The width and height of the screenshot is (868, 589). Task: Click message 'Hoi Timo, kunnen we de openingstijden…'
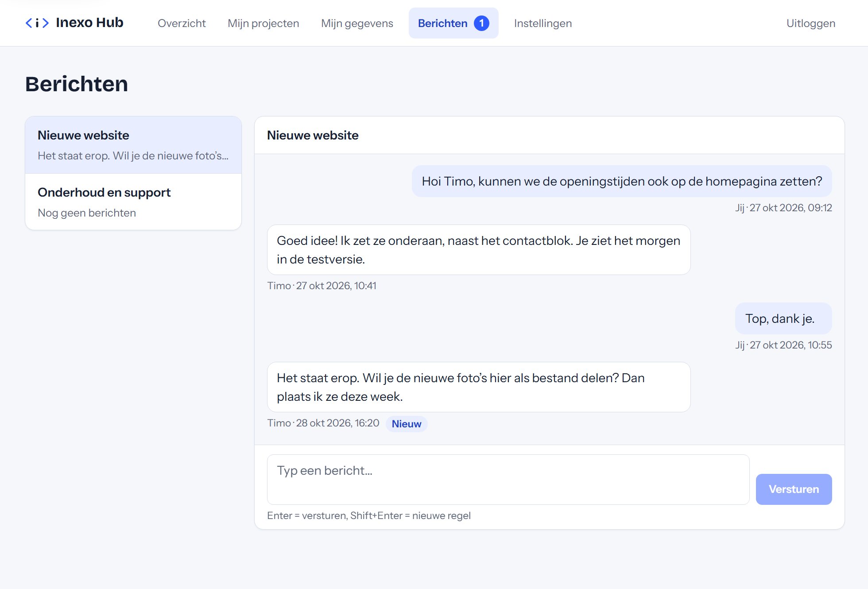(622, 181)
